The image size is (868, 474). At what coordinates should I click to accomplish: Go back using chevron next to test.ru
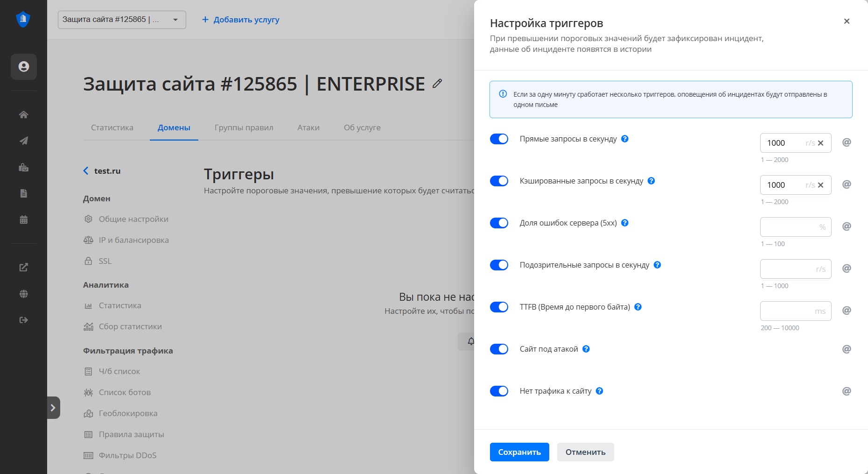[x=86, y=171]
